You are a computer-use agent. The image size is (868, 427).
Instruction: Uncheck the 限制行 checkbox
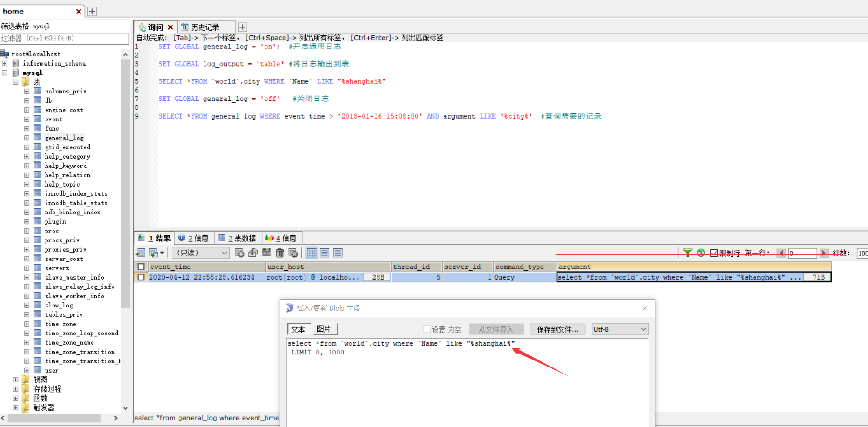[714, 253]
